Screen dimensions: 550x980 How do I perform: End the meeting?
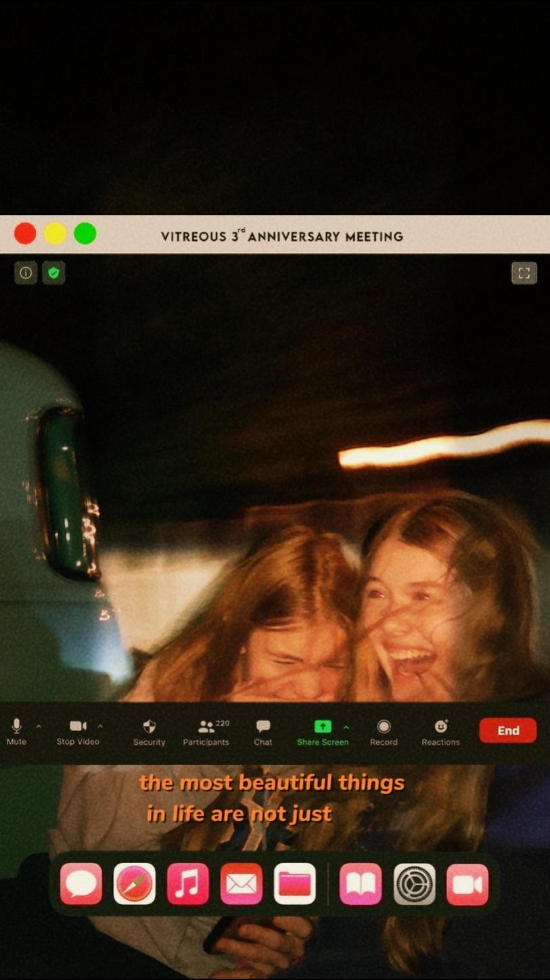tap(507, 730)
